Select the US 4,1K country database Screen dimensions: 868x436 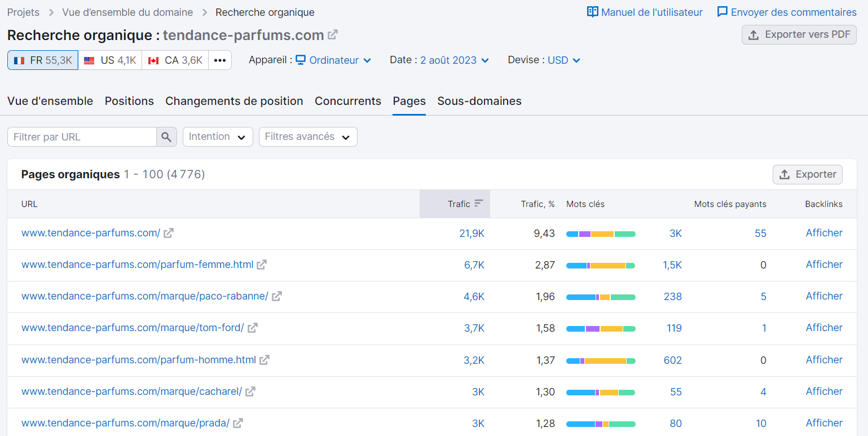coord(110,60)
